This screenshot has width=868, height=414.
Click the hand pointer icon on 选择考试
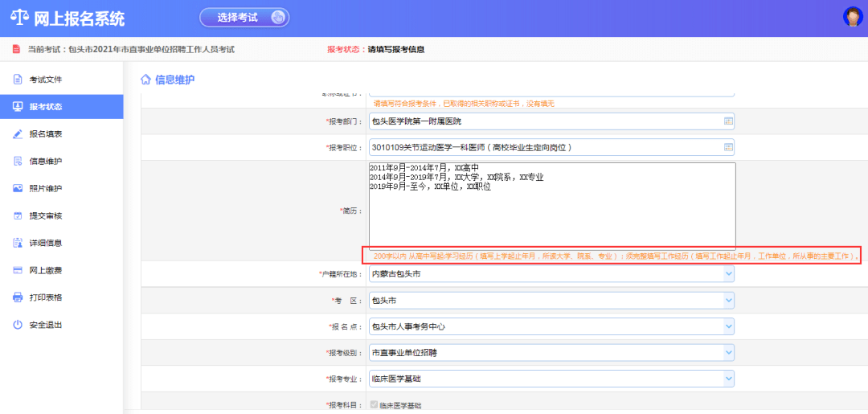[276, 17]
